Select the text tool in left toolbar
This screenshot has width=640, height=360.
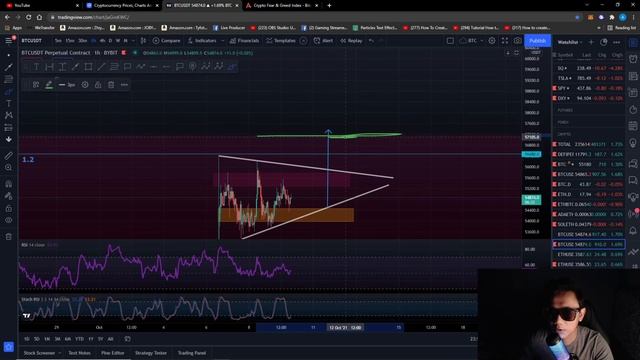[x=9, y=104]
